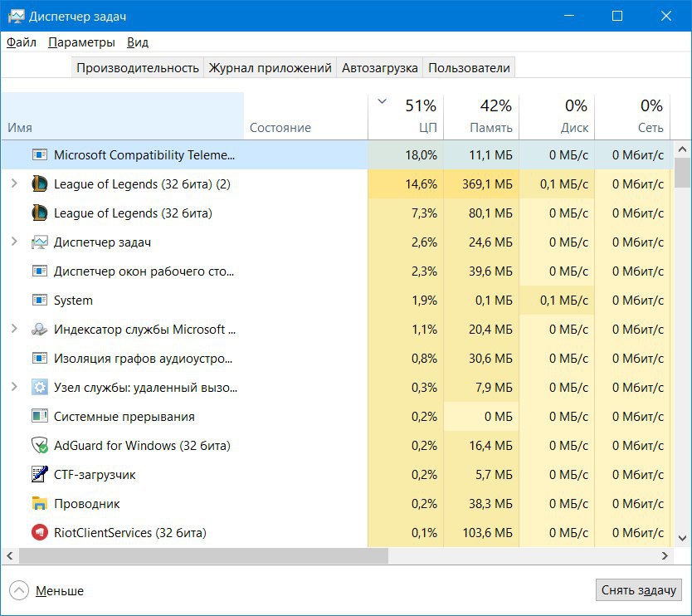Switch to the Производительность tab
The width and height of the screenshot is (692, 616).
coord(138,67)
